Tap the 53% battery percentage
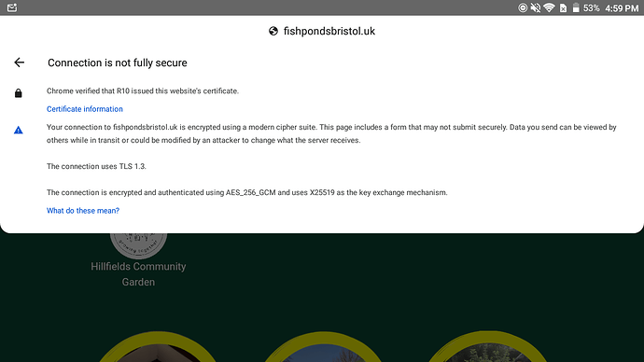This screenshot has height=362, width=644. tap(592, 8)
